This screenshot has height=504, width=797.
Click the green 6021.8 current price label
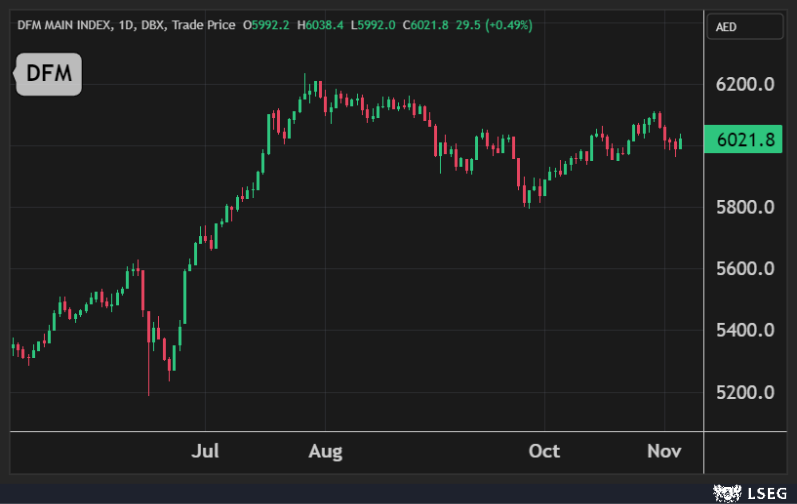point(741,140)
